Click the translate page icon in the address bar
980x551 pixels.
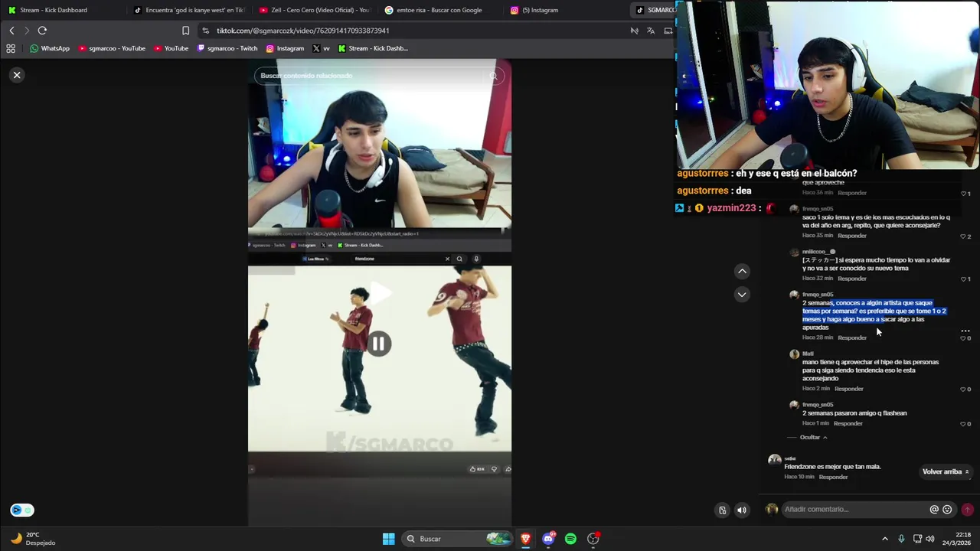[651, 31]
